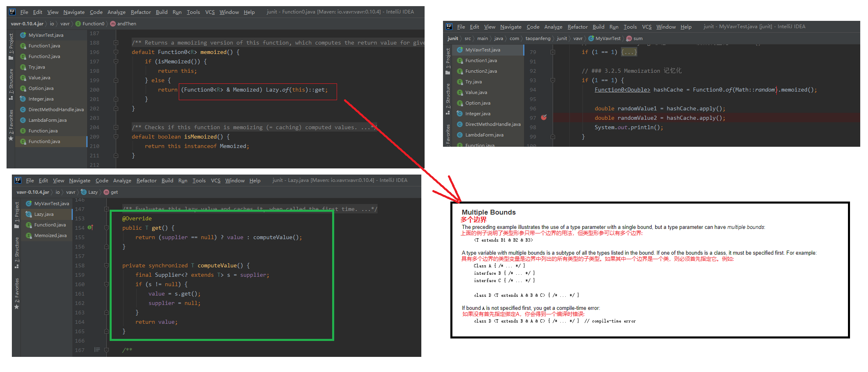Click folded {...} placeholder at line 79

click(629, 52)
